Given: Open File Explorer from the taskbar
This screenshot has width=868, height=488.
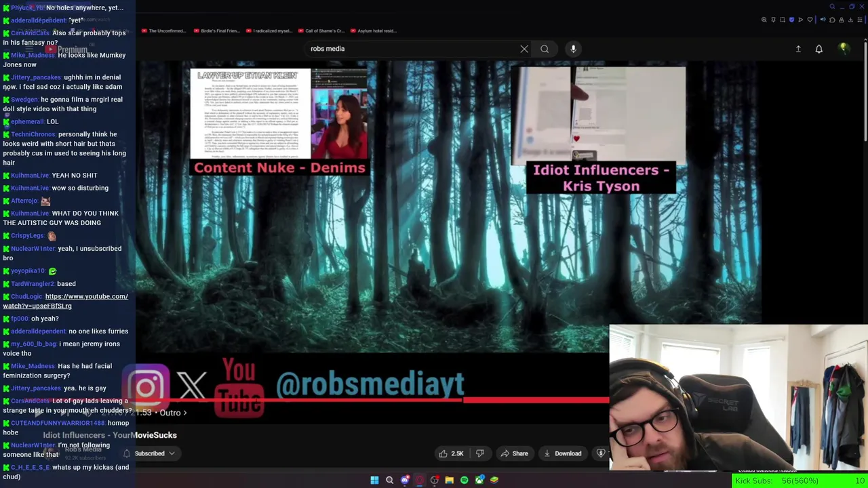Looking at the screenshot, I should pyautogui.click(x=449, y=480).
